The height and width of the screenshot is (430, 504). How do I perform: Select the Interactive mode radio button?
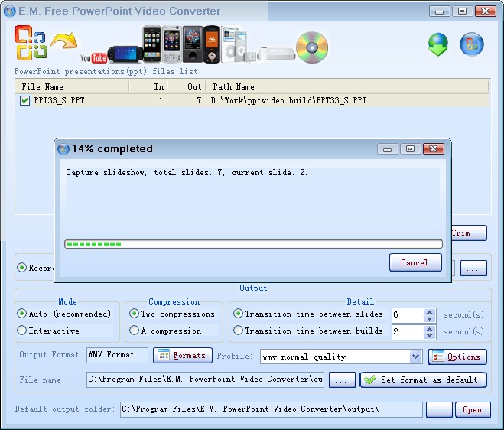click(22, 331)
